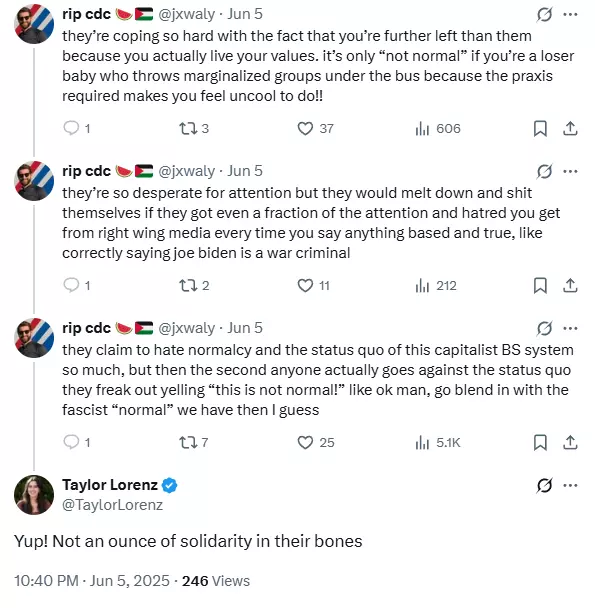Open Taylor Lorenz's profile picture
595x608 pixels.
click(x=34, y=495)
